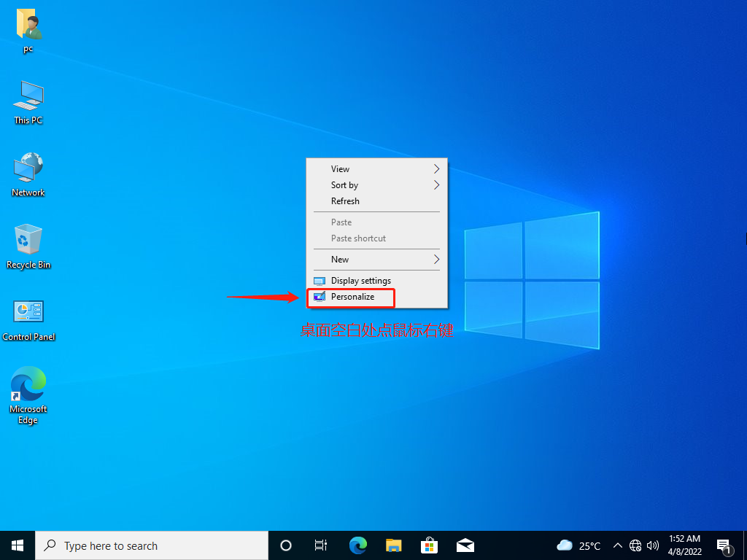
Task: Open Task View on the taskbar
Action: [321, 545]
